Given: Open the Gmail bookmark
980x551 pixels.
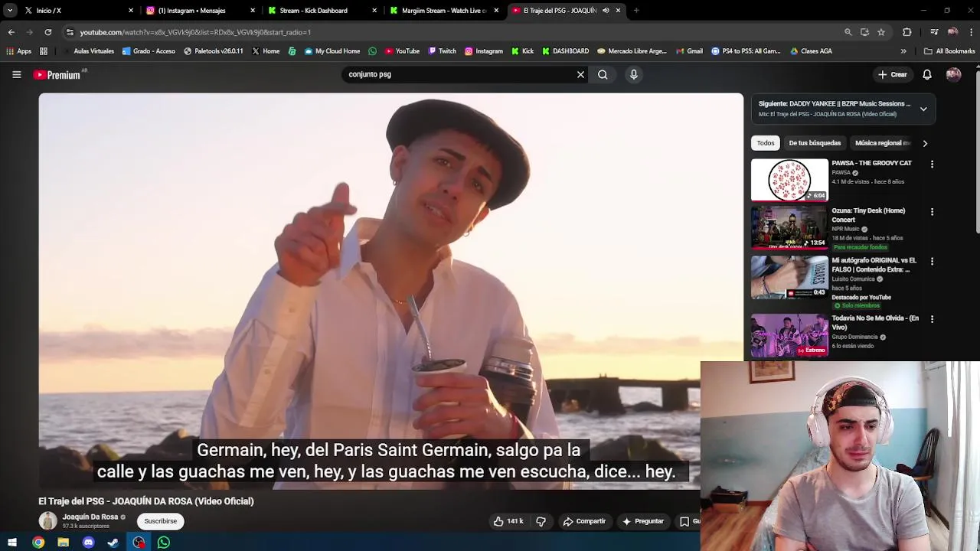Looking at the screenshot, I should [689, 51].
